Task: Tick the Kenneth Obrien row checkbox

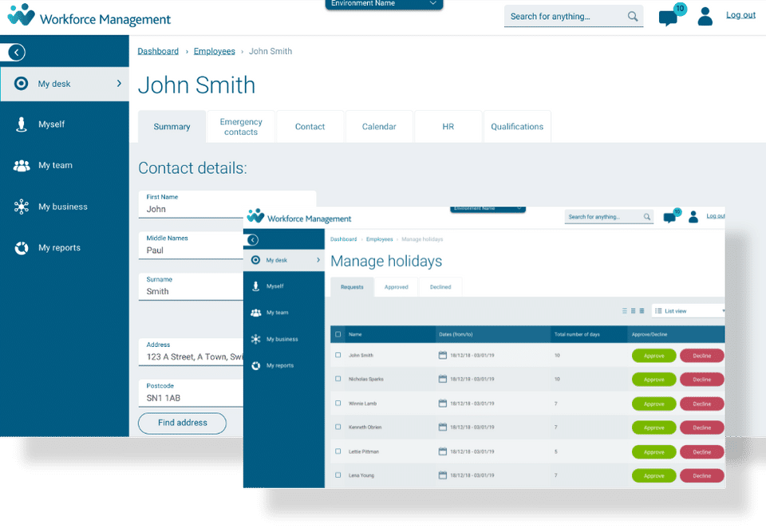Action: coord(338,427)
